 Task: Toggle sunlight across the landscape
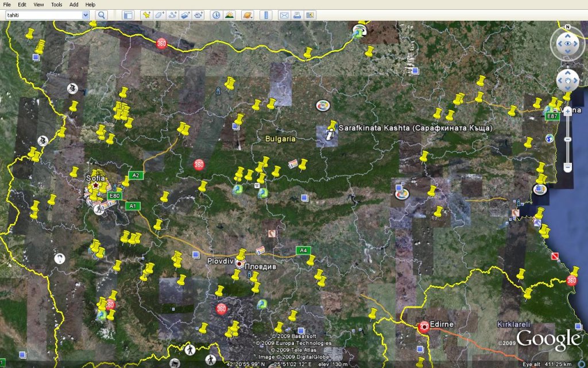pos(229,16)
